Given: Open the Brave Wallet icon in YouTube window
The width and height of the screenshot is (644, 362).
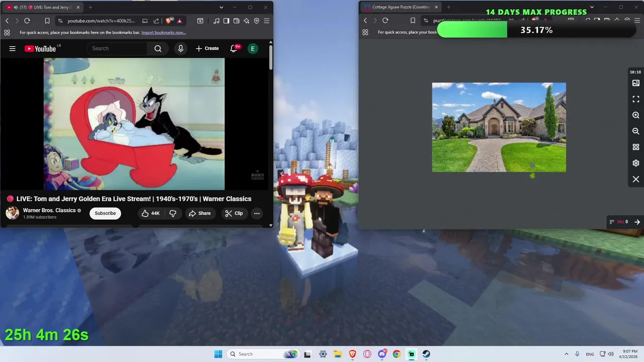Looking at the screenshot, I should pyautogui.click(x=236, y=21).
